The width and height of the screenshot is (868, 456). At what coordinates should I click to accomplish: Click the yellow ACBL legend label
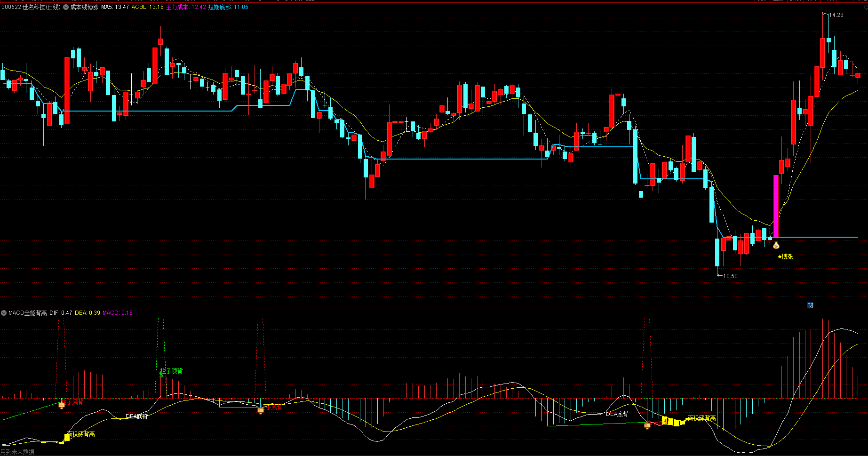[x=147, y=7]
